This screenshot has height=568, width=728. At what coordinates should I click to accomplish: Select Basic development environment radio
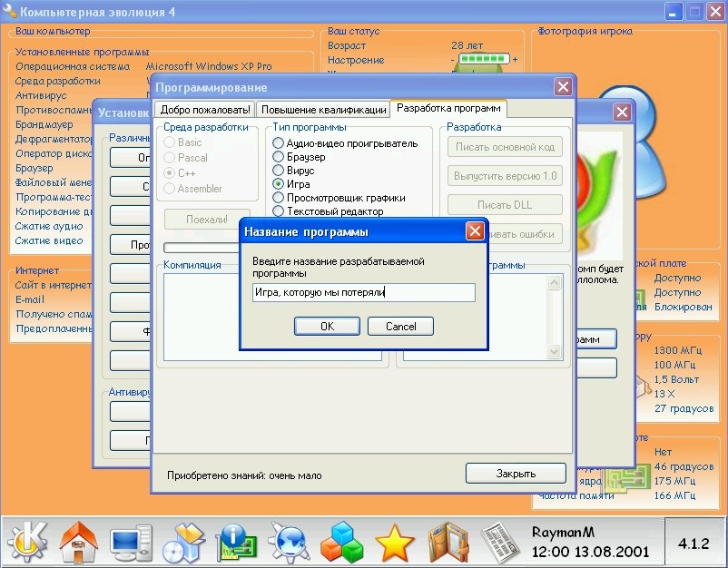pyautogui.click(x=170, y=142)
